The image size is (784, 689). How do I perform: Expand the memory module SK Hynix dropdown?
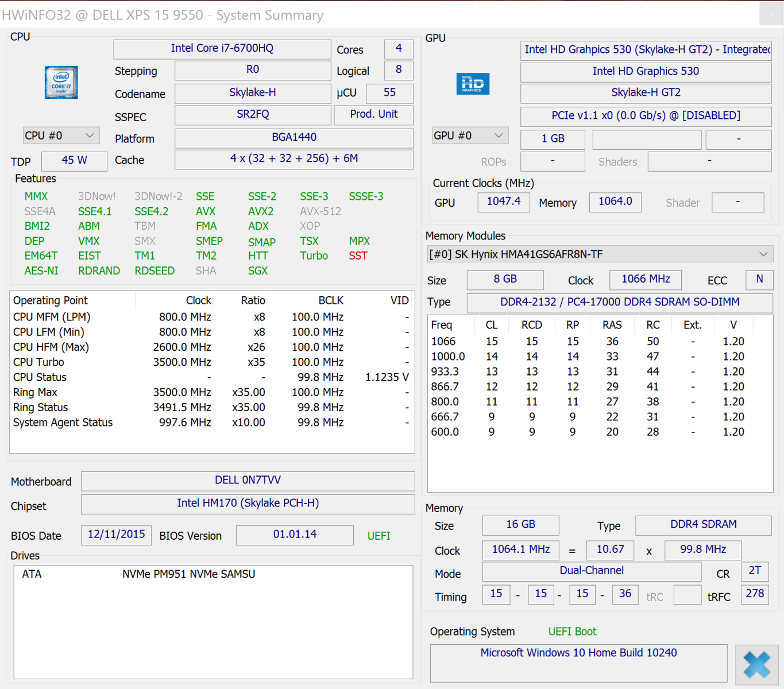point(600,254)
